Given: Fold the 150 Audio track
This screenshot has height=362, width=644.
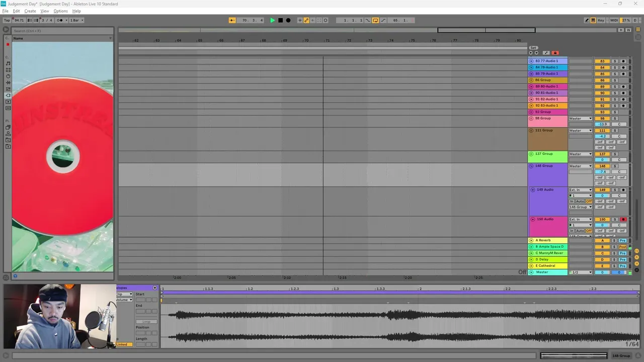Looking at the screenshot, I should (x=533, y=219).
